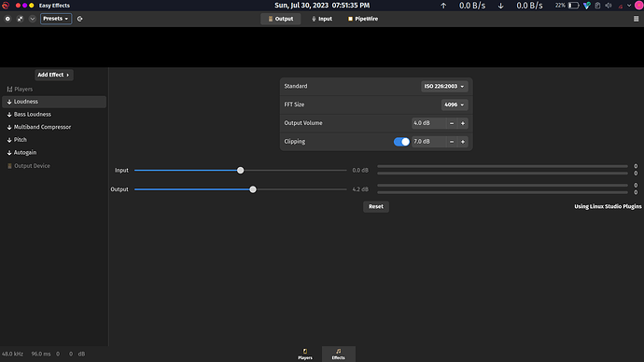Click the unmaximize arrows icon in the header

click(x=20, y=19)
